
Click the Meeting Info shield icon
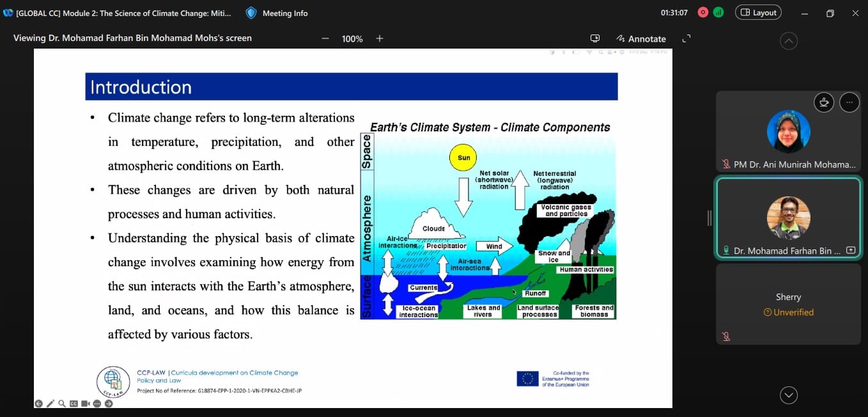pyautogui.click(x=251, y=13)
